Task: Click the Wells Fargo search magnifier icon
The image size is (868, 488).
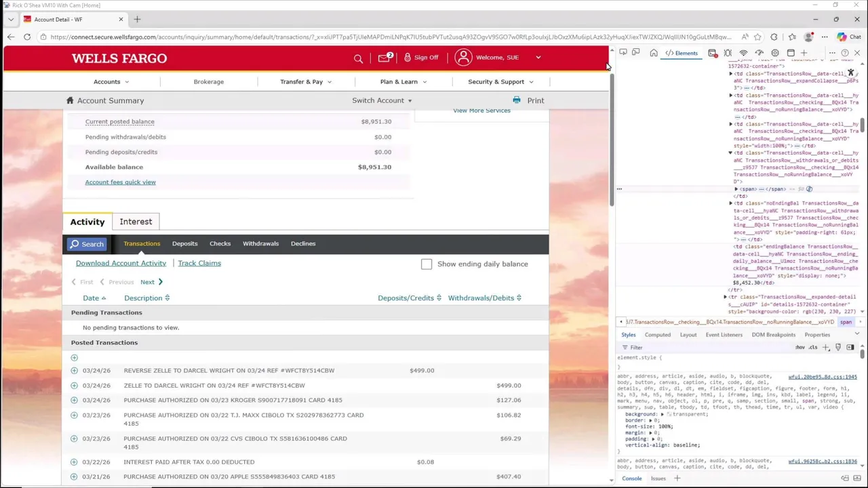Action: (358, 58)
